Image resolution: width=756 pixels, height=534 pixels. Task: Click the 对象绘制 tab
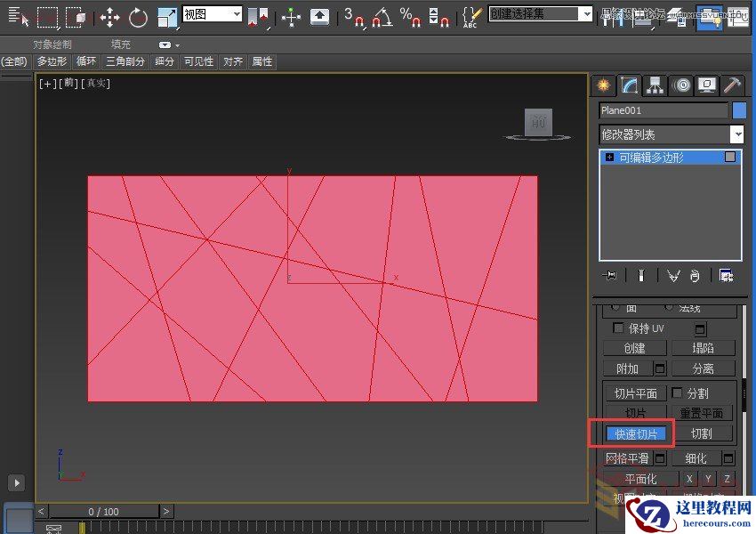[53, 44]
